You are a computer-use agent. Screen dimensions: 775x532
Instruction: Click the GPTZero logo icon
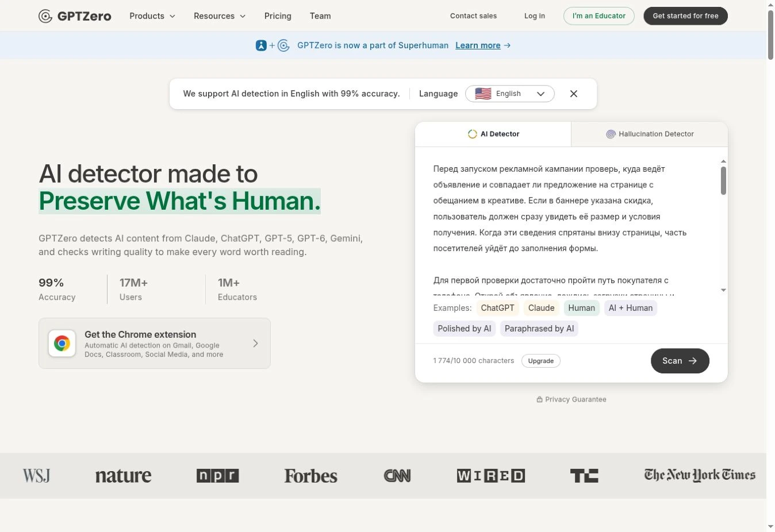[x=45, y=16]
